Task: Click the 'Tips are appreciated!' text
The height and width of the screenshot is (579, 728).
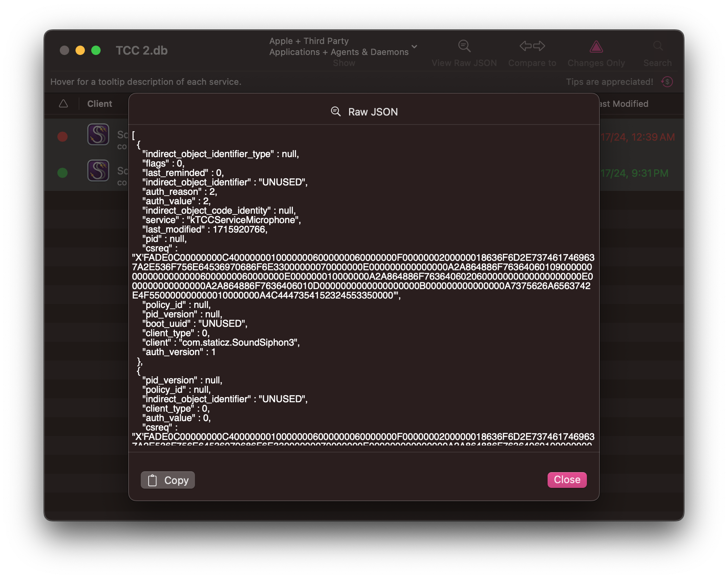Action: click(x=609, y=82)
